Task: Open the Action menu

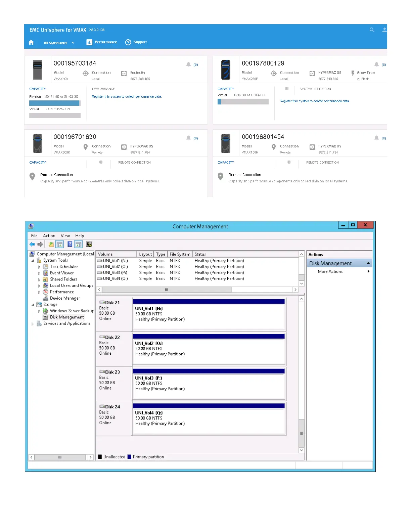Action: tap(49, 236)
